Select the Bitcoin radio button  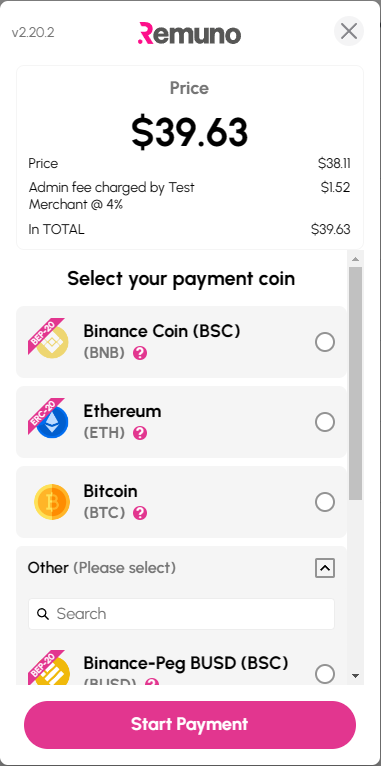point(325,502)
